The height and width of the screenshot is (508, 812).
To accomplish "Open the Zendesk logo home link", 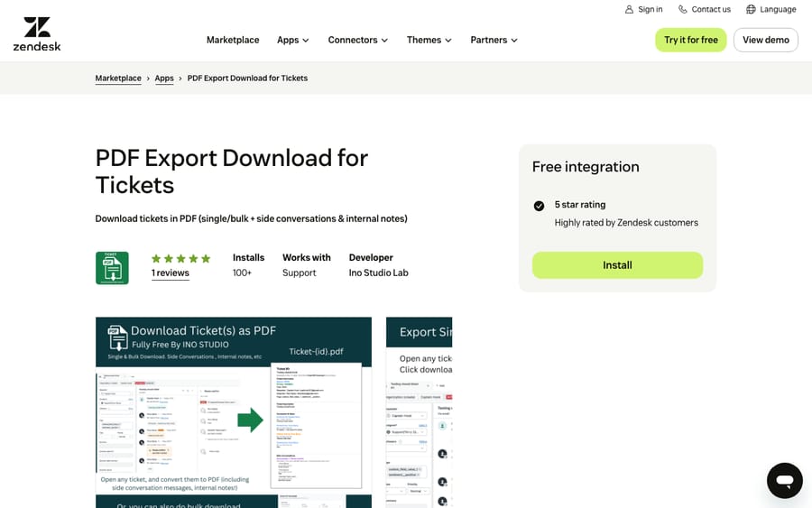I will 37,34.
